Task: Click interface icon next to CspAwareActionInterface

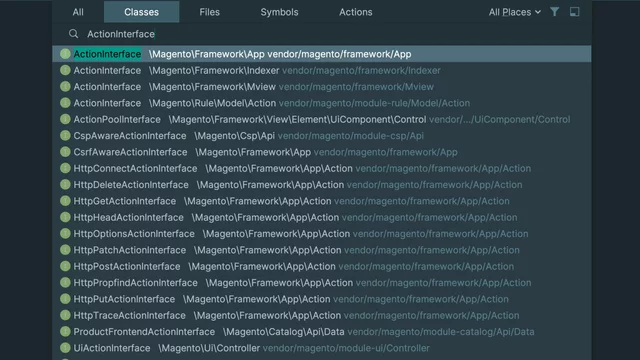Action: tap(65, 136)
